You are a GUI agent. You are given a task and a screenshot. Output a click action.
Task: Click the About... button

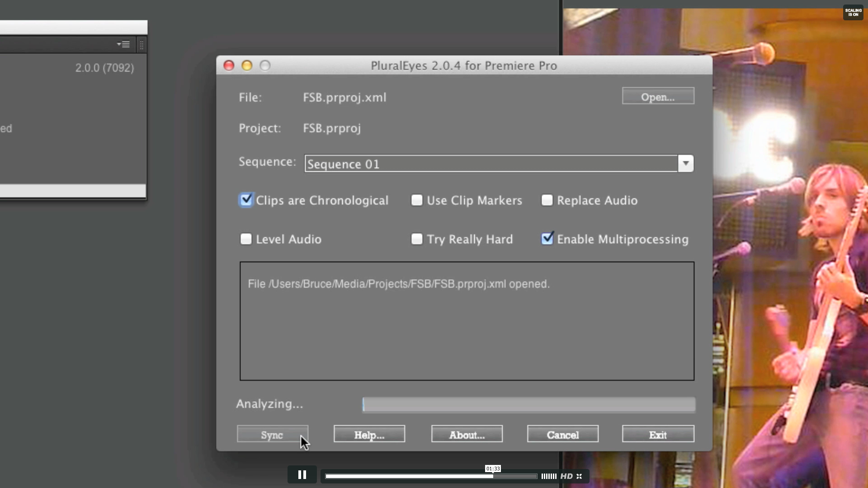point(467,434)
